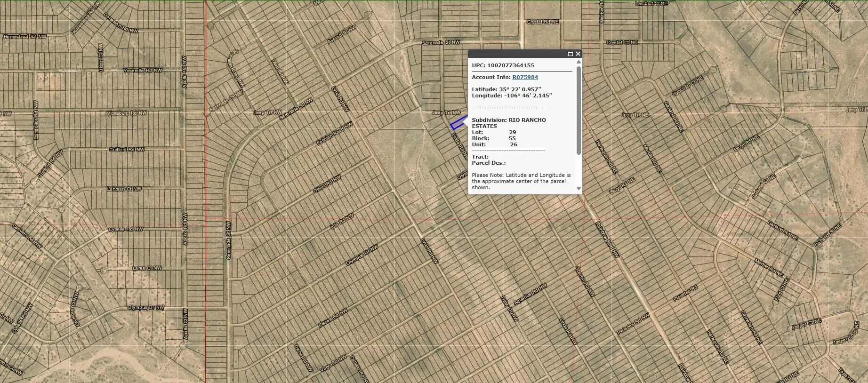The width and height of the screenshot is (868, 383).
Task: Click the Lehman Ct NW road label
Action: tap(124, 189)
